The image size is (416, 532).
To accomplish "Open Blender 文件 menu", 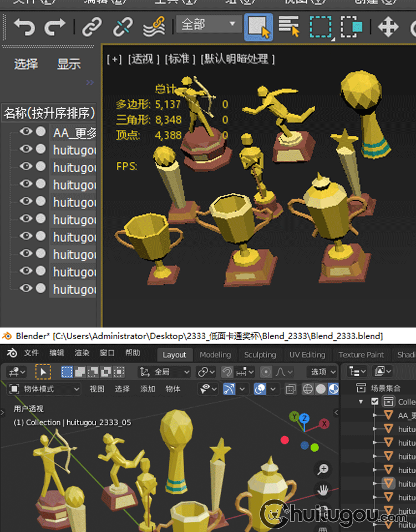I will click(31, 353).
